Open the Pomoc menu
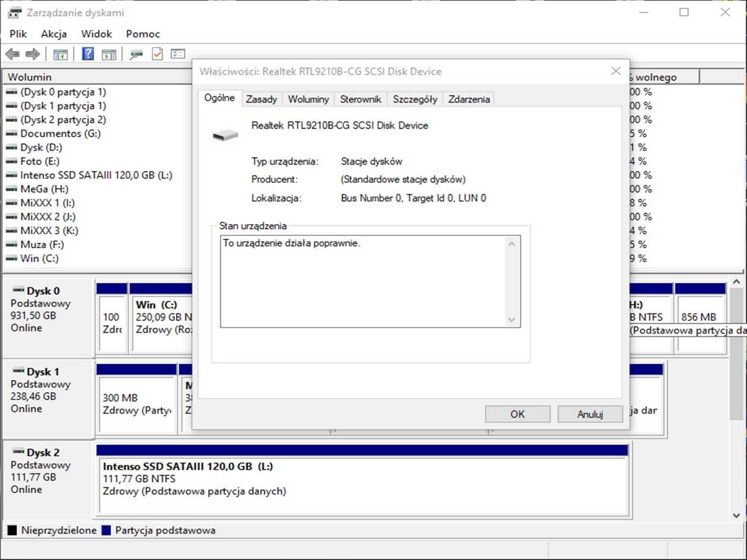 coord(143,34)
